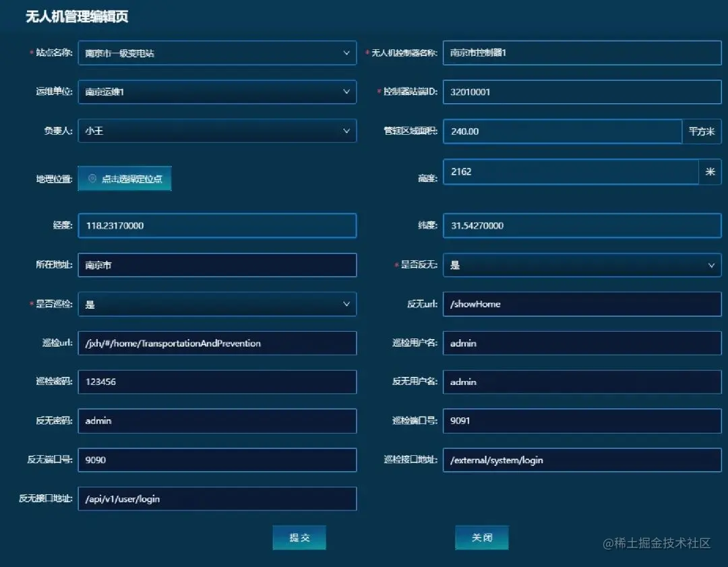
Task: Edit the 纬度 field
Action: [x=582, y=226]
